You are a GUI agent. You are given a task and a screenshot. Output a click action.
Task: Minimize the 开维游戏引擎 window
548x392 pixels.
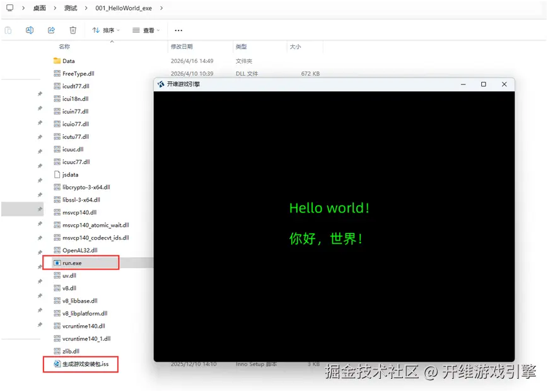[463, 84]
